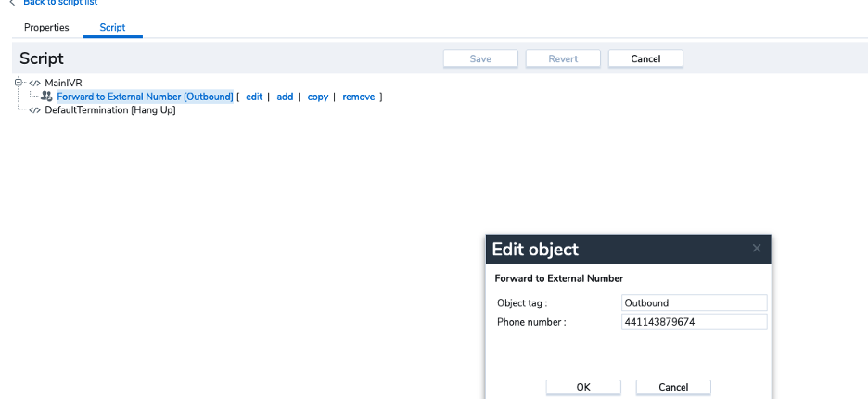Viewport: 868px width, 399px height.
Task: Click the copy link for Outbound
Action: pyautogui.click(x=318, y=97)
